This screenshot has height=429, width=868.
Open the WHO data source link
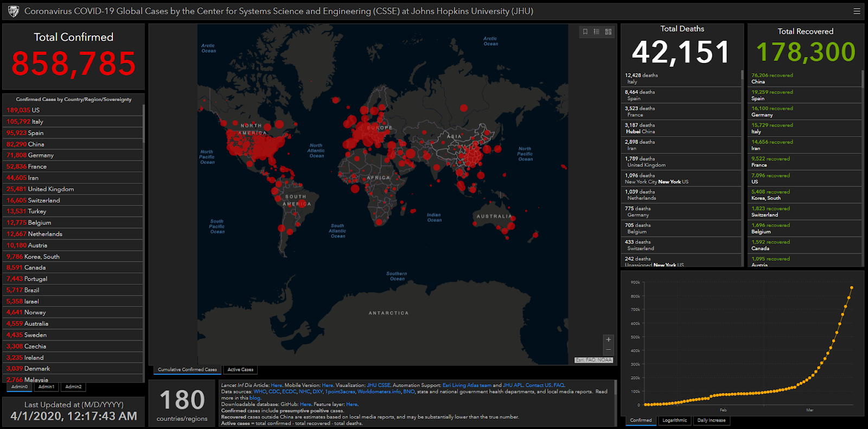[260, 392]
